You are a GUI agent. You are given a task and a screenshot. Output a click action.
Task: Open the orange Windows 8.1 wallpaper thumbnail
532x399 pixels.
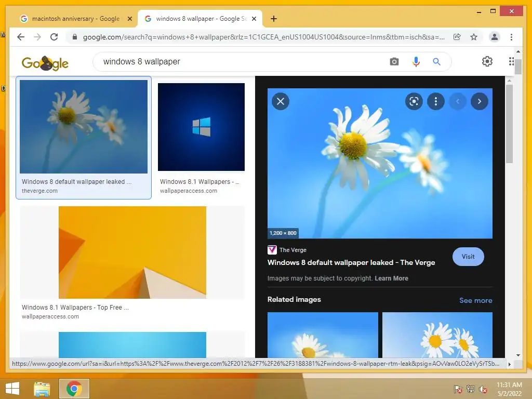[132, 252]
